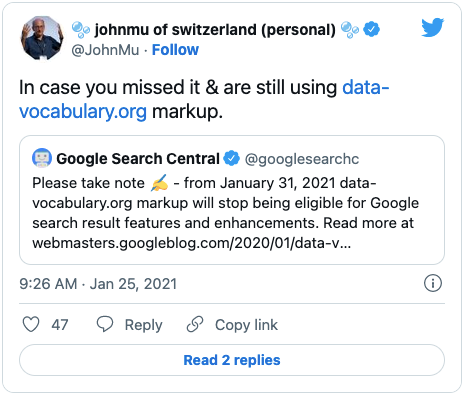Open the Google Search Central account name
464x396 pixels.
click(x=138, y=159)
